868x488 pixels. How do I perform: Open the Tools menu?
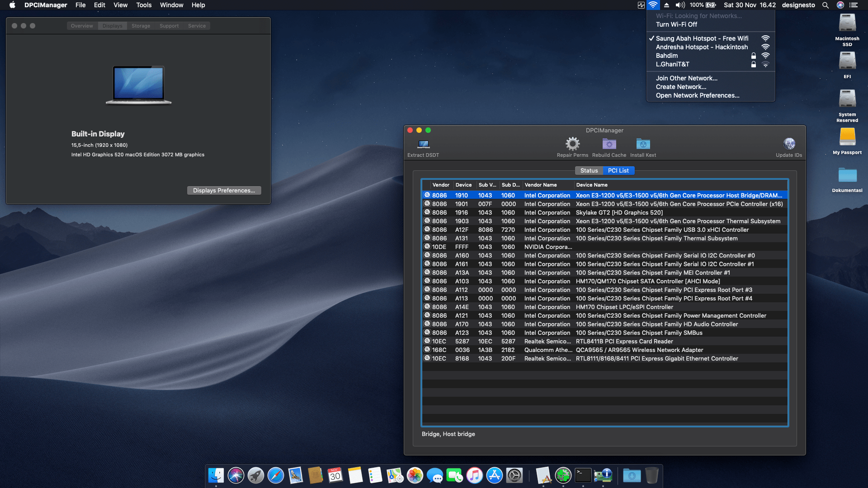[143, 5]
